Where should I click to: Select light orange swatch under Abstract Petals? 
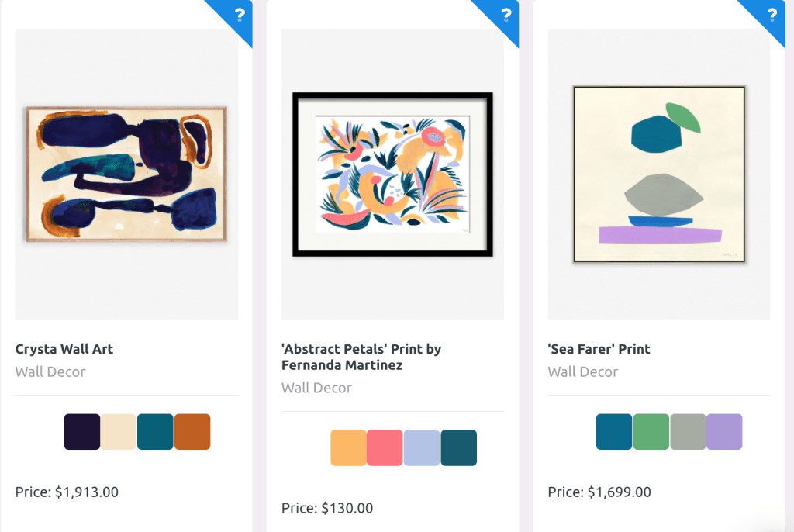tap(348, 448)
